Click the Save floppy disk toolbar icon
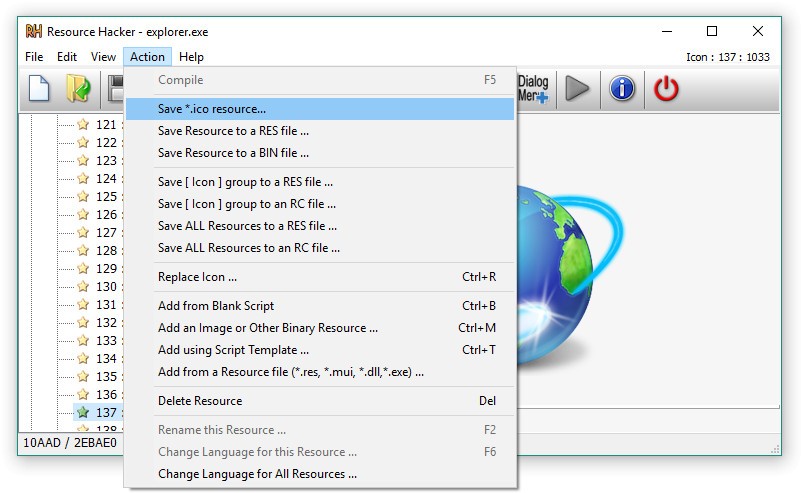The width and height of the screenshot is (803, 493). point(116,89)
